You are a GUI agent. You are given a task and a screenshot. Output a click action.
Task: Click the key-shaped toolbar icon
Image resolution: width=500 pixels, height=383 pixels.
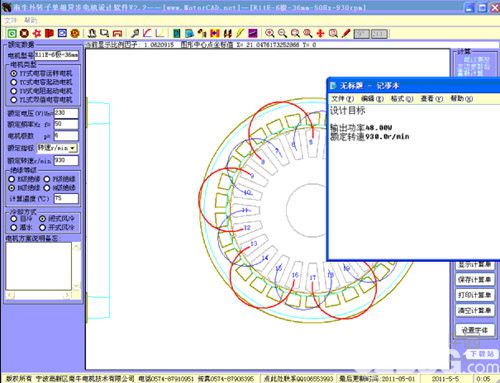[x=135, y=33]
